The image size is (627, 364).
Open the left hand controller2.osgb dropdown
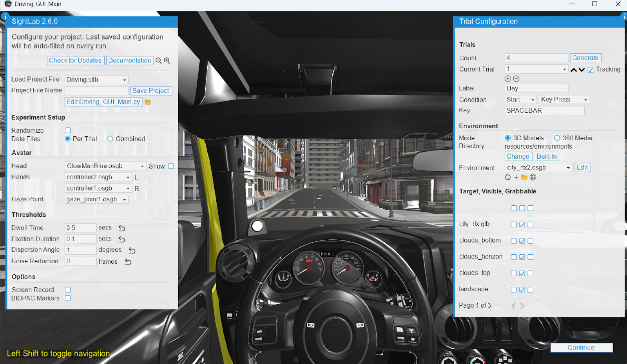point(98,177)
